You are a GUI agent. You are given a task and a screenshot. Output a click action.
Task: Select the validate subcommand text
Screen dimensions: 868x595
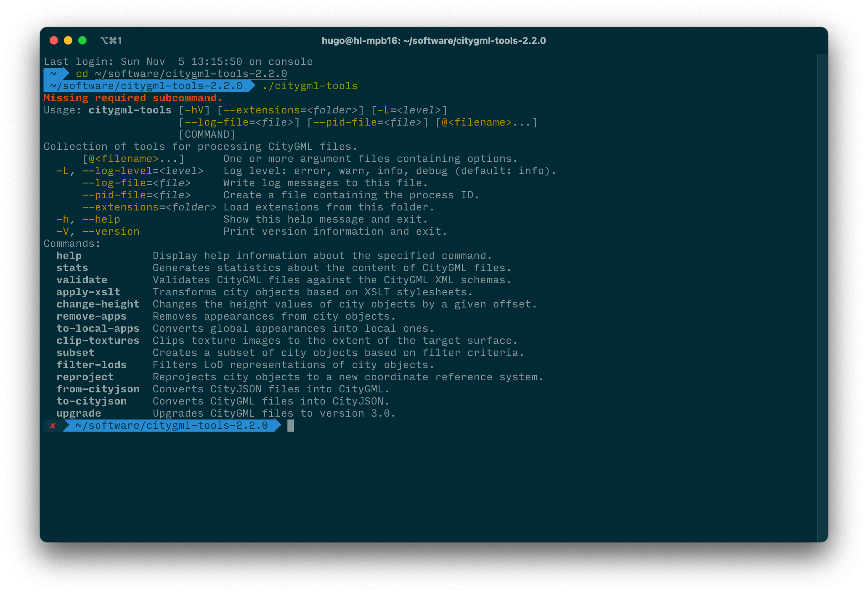(82, 279)
